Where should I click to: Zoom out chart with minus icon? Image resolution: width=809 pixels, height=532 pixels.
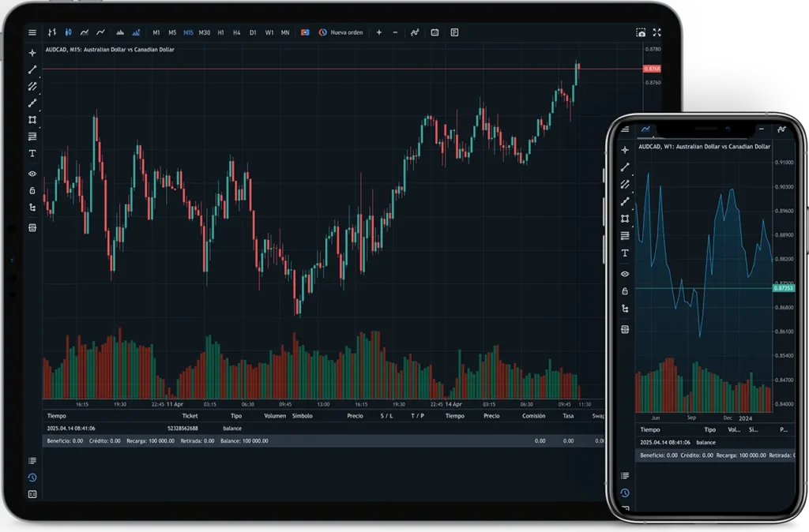[x=395, y=32]
